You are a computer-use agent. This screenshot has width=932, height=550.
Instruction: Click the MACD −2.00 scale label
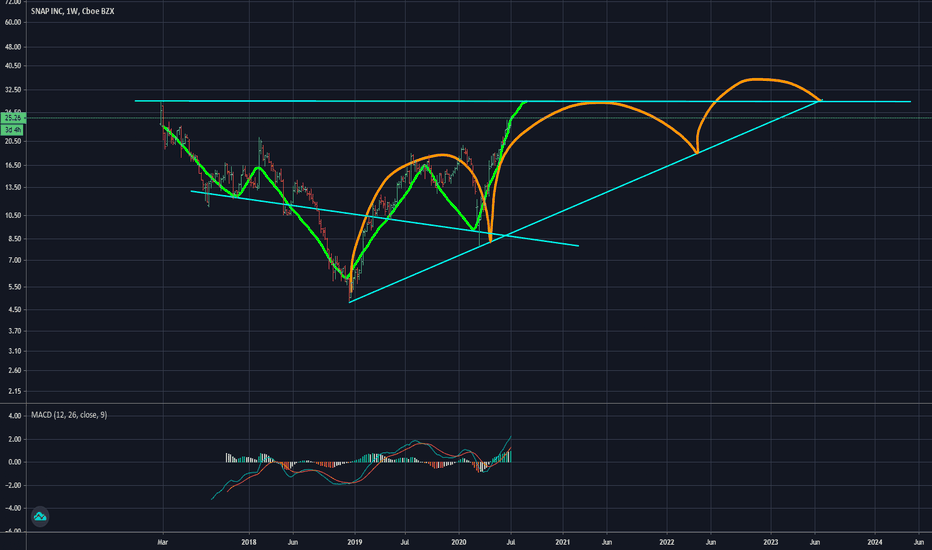point(12,485)
